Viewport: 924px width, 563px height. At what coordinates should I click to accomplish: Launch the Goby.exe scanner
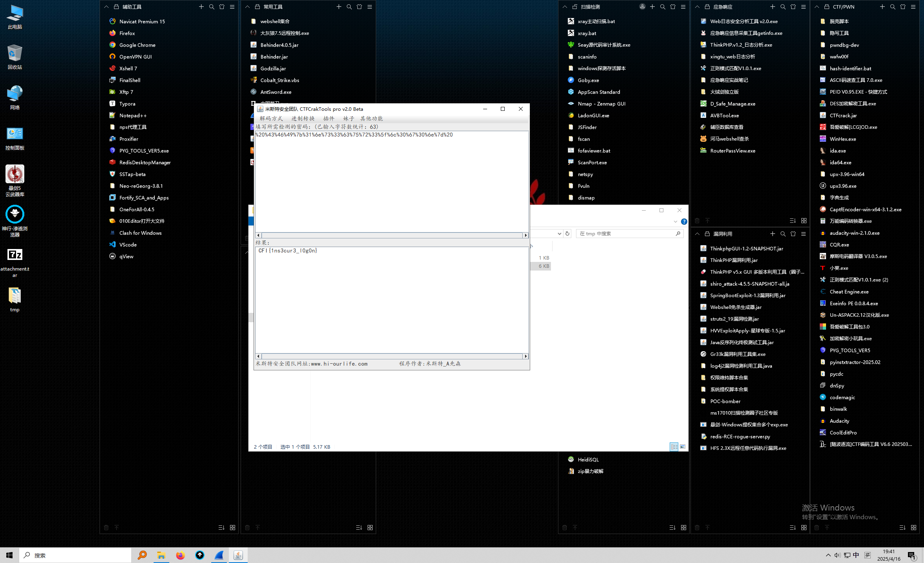[x=588, y=80]
